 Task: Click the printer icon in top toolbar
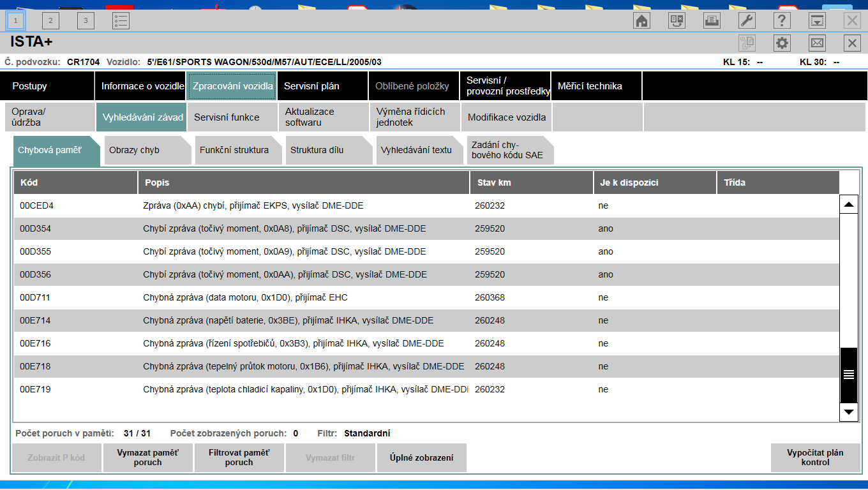(x=712, y=20)
